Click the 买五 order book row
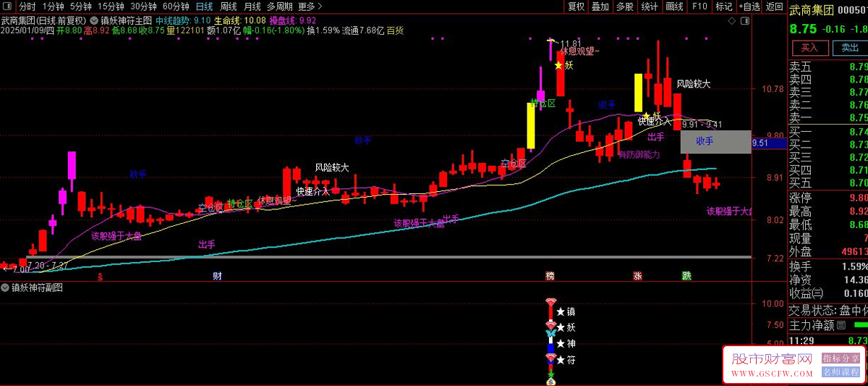 [x=828, y=182]
